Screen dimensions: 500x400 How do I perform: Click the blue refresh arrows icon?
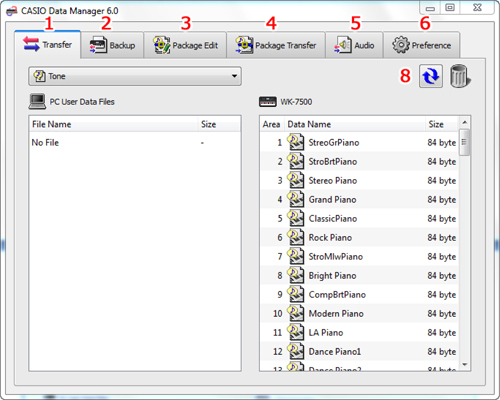tap(431, 76)
